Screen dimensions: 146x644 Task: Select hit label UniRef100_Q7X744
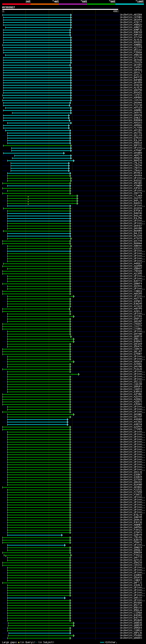(131, 37)
